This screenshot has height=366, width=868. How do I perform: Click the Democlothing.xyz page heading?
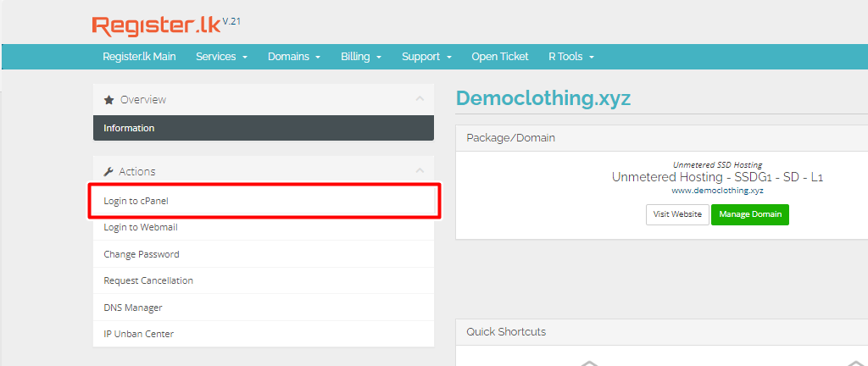543,98
